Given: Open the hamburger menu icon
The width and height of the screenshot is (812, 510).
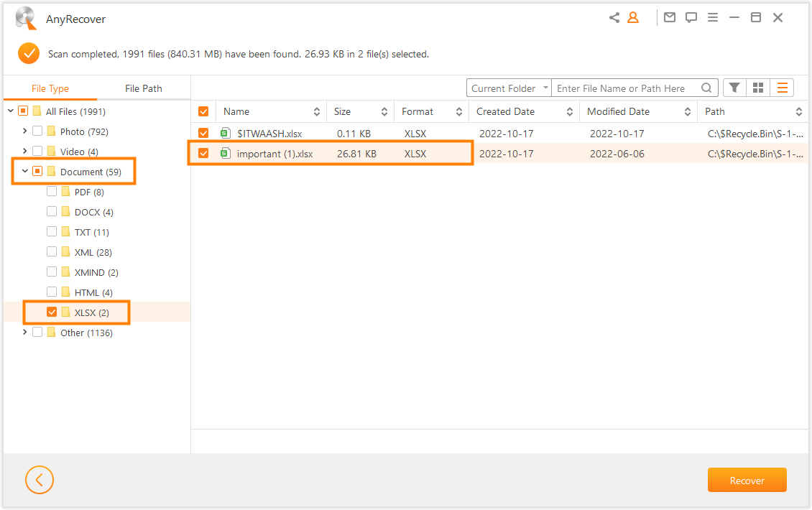Looking at the screenshot, I should [x=713, y=17].
